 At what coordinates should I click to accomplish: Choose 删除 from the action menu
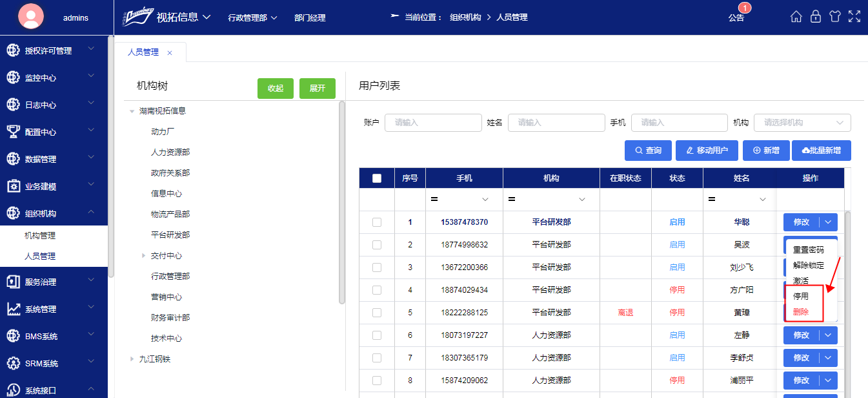coord(801,312)
